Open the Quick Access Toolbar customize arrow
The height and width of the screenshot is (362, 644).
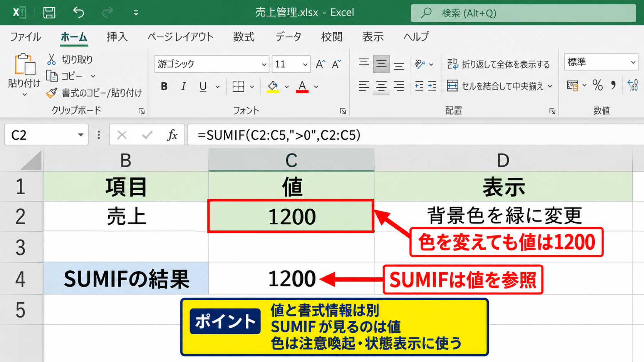click(x=136, y=13)
